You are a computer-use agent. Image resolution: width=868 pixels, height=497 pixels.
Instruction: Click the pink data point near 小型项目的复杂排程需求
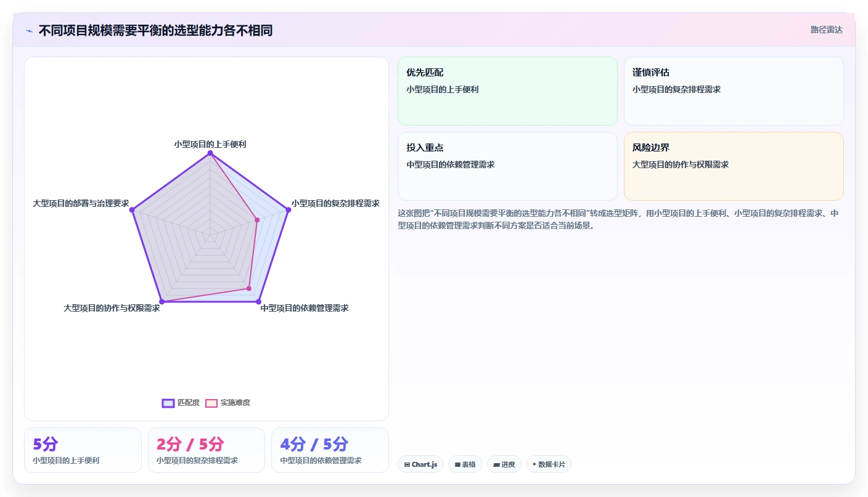click(x=257, y=220)
